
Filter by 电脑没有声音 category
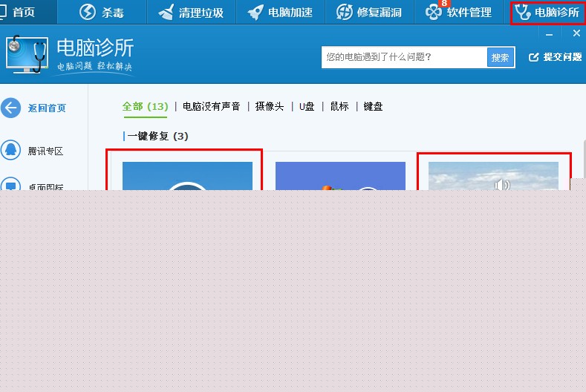[211, 106]
